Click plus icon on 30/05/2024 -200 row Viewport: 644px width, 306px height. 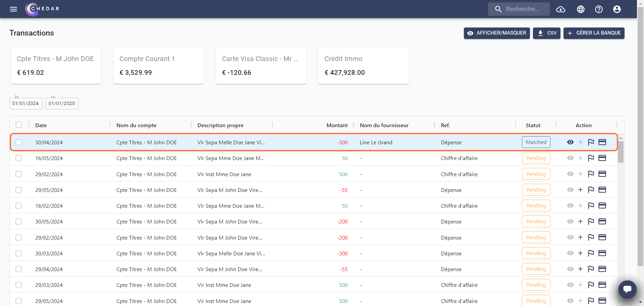[x=580, y=221]
